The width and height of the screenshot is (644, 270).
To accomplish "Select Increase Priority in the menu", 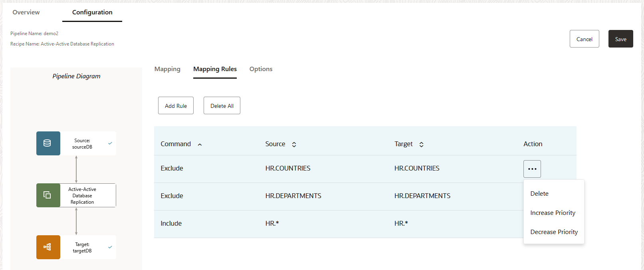I will coord(553,213).
